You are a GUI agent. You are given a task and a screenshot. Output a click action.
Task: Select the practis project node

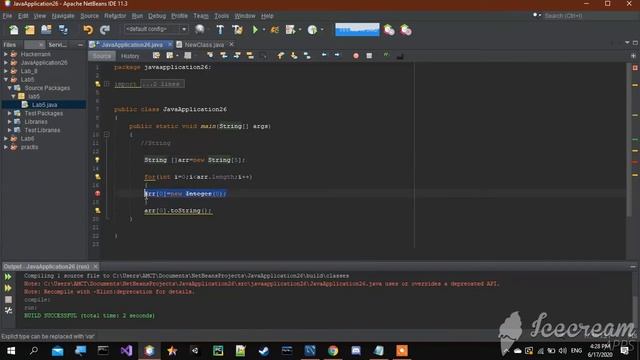pos(29,147)
